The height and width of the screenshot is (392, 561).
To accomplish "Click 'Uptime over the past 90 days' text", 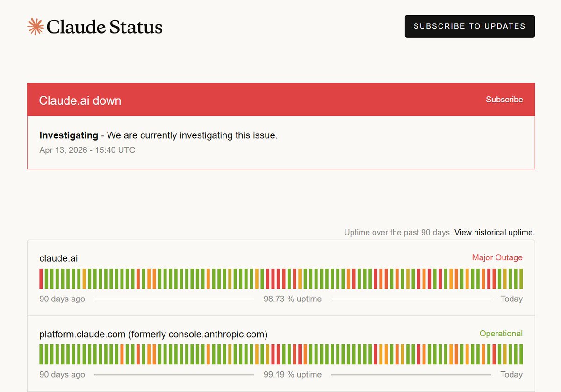I will point(398,232).
